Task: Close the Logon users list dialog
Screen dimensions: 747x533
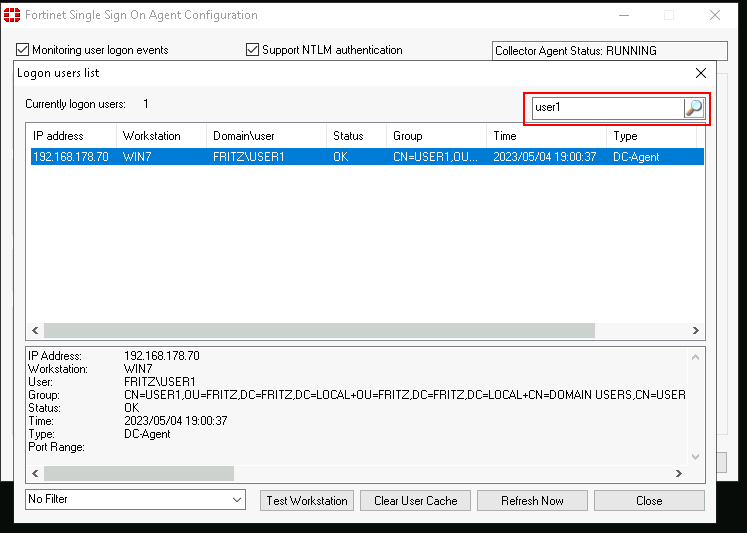Action: [x=701, y=73]
